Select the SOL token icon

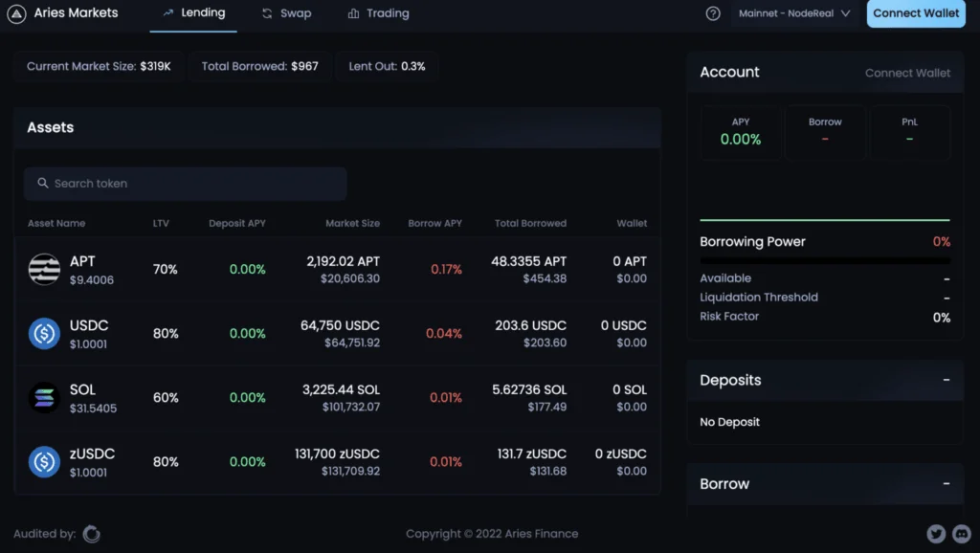click(x=44, y=397)
